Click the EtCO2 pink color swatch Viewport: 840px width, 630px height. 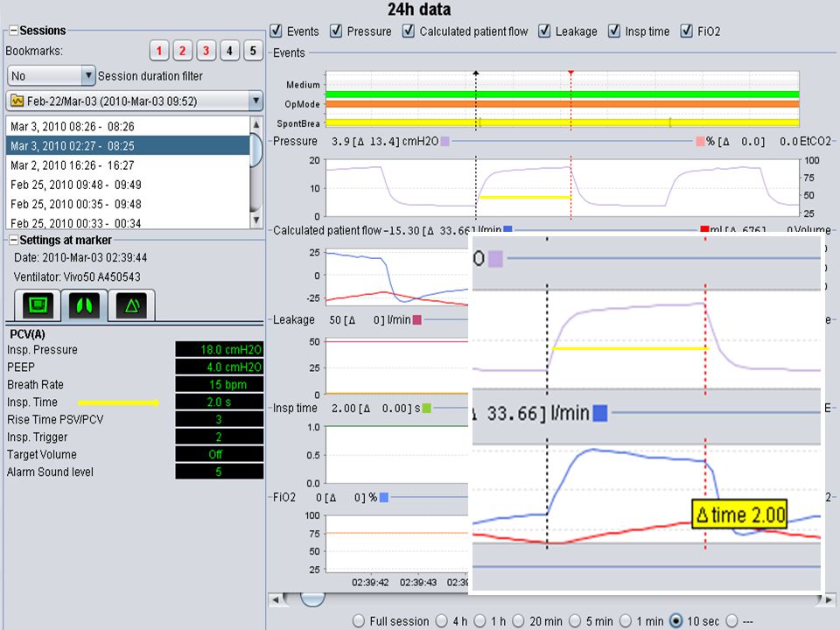pyautogui.click(x=700, y=142)
